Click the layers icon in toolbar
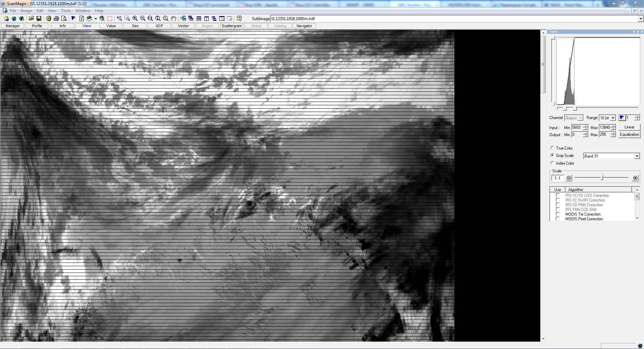The image size is (644, 349). (x=89, y=18)
